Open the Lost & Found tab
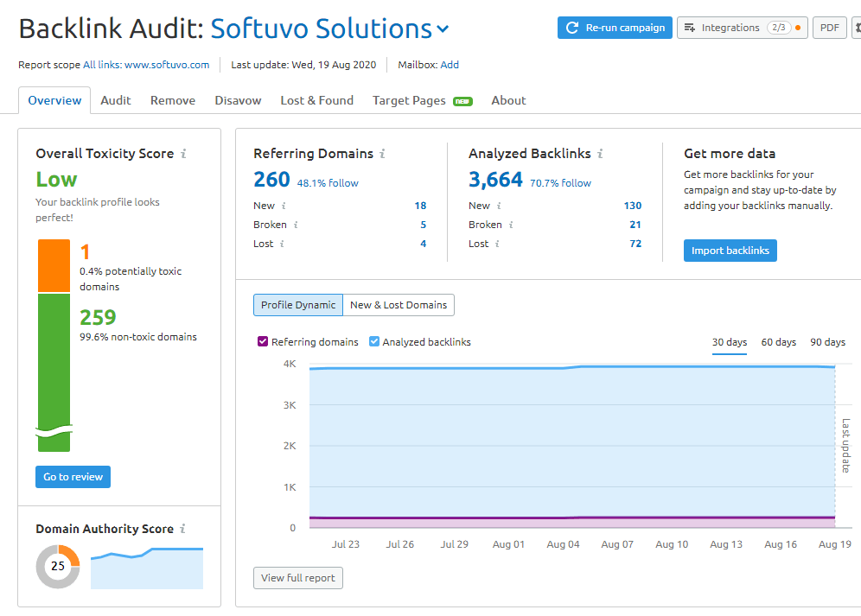Image resolution: width=861 pixels, height=616 pixels. 317,100
